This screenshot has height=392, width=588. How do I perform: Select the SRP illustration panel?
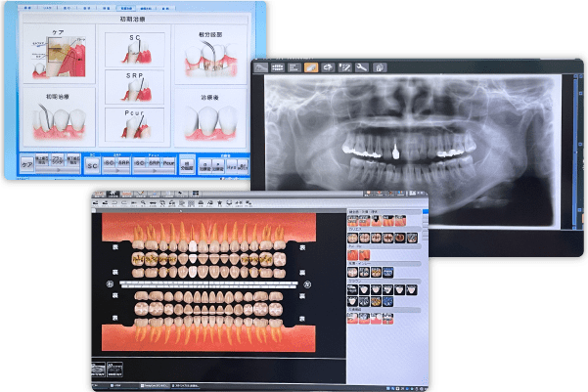click(135, 87)
